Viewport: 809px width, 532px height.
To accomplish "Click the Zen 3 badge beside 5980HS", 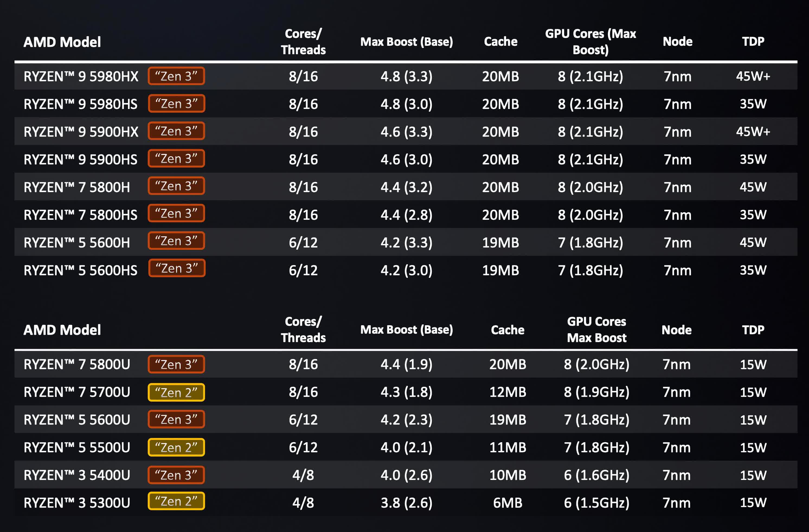I will click(x=176, y=104).
